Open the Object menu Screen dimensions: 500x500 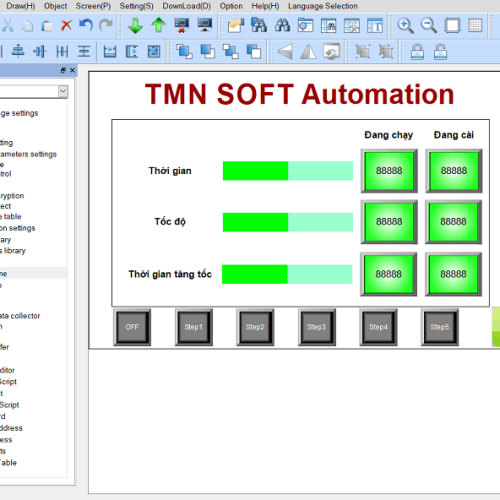[x=55, y=6]
